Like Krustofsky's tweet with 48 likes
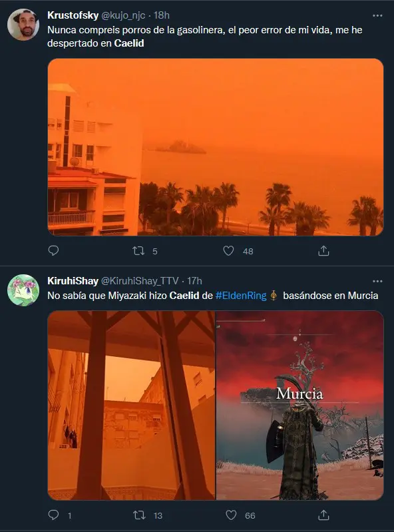This screenshot has width=394, height=532. (228, 251)
